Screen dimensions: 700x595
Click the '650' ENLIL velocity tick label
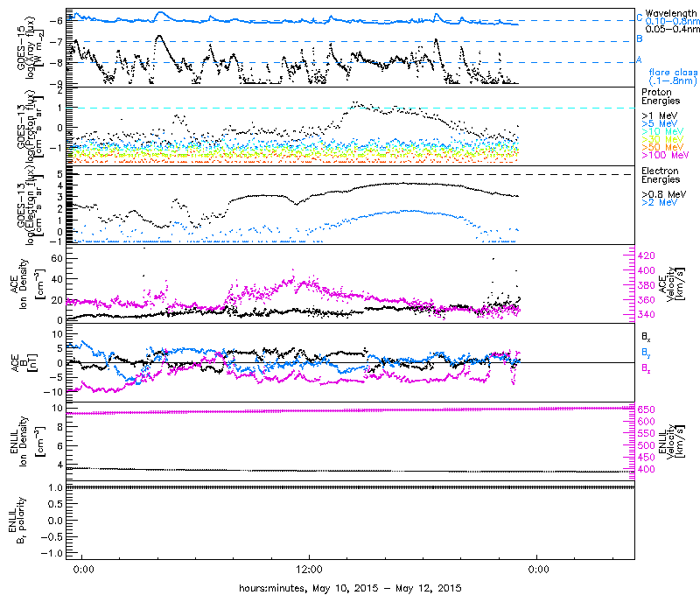pyautogui.click(x=647, y=409)
